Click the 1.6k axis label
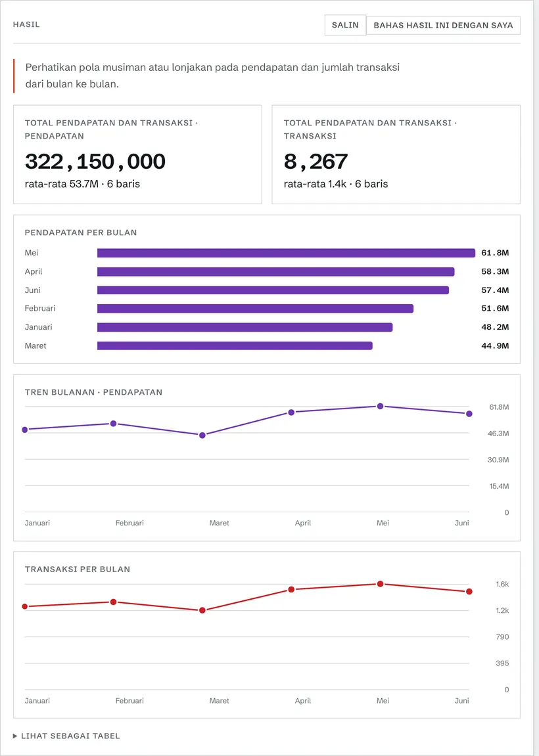 coord(502,584)
